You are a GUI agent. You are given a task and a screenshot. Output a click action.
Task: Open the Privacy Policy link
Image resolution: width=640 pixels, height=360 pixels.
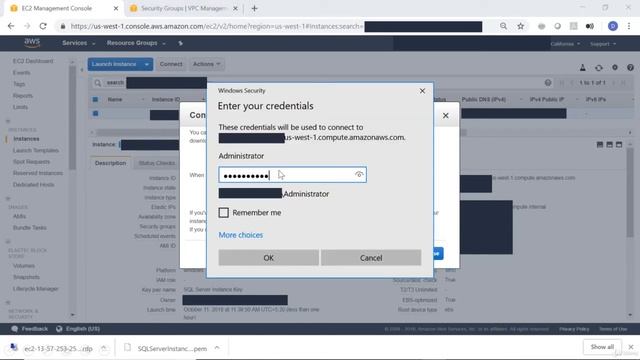[574, 329]
